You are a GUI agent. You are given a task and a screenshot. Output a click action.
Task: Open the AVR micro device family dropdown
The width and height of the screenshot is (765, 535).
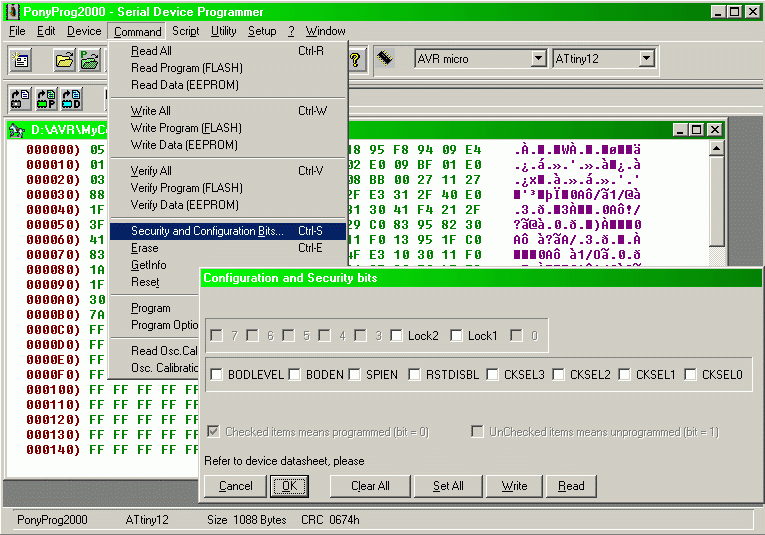538,59
